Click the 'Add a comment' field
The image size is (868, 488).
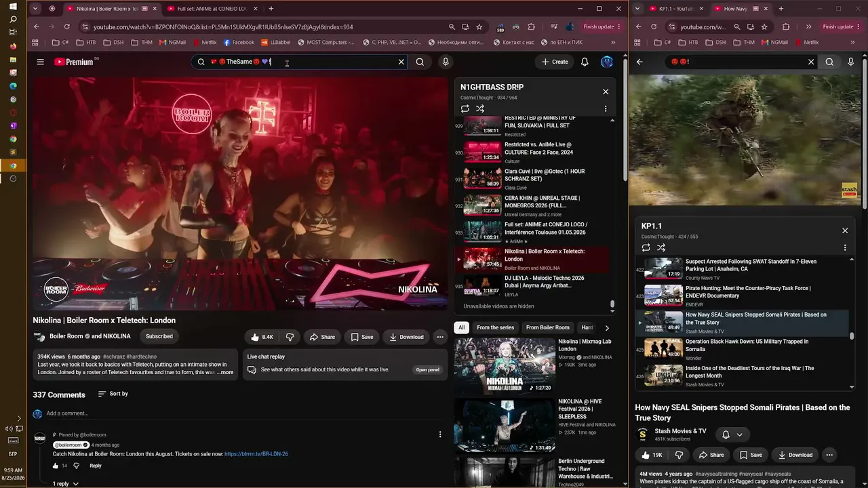point(67,413)
